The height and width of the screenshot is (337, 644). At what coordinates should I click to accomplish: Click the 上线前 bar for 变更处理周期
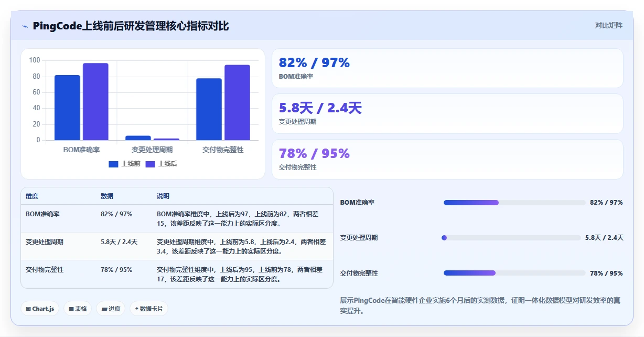138,138
